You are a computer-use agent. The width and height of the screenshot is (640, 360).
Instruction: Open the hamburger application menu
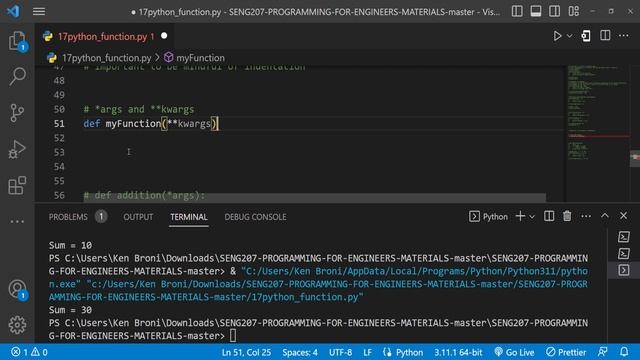tap(39, 11)
